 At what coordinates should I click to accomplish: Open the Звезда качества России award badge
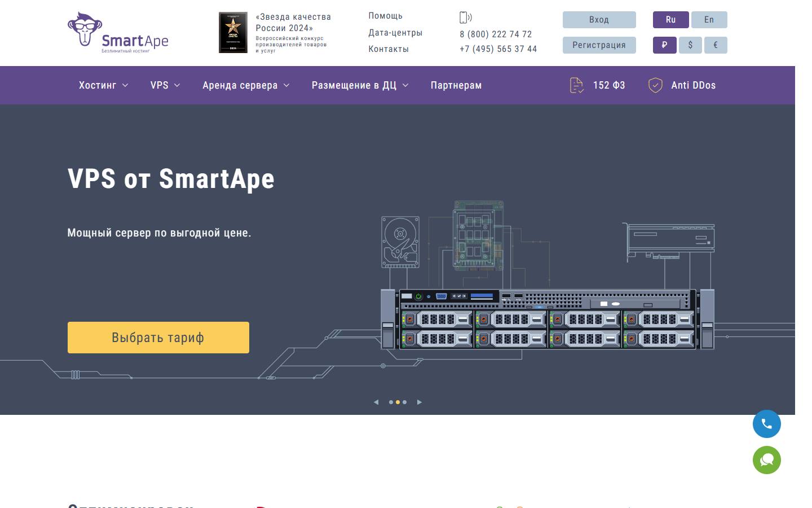coord(233,33)
